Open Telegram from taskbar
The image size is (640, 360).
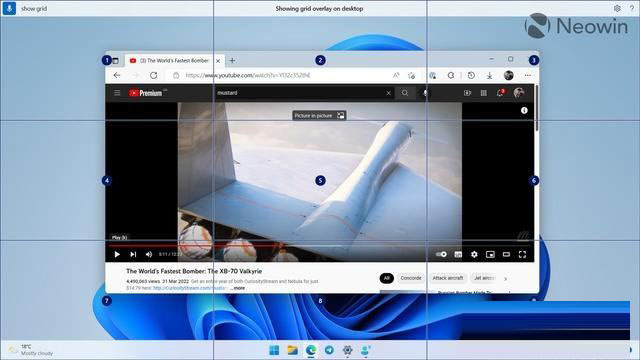tap(329, 350)
